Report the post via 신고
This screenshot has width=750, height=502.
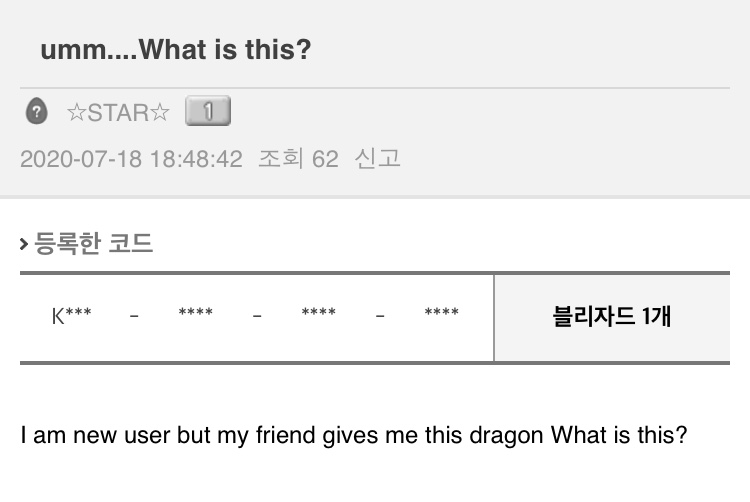coord(377,159)
